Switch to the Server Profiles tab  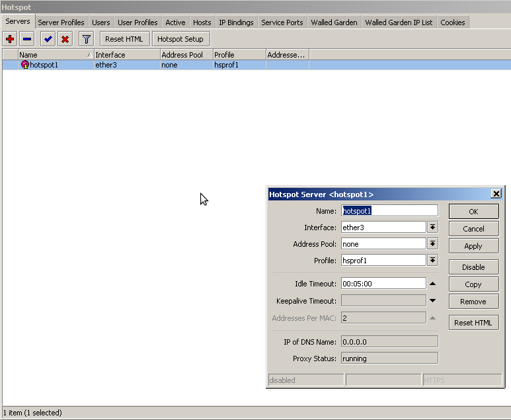[61, 22]
